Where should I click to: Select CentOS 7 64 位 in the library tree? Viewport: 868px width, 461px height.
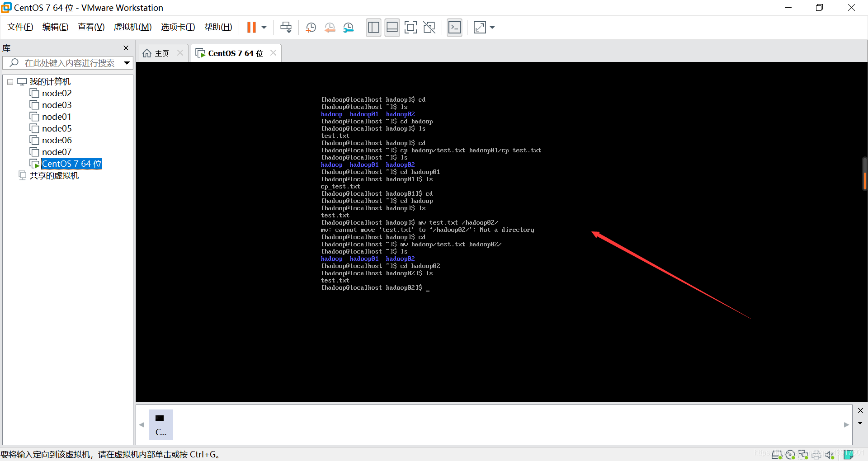coord(71,164)
